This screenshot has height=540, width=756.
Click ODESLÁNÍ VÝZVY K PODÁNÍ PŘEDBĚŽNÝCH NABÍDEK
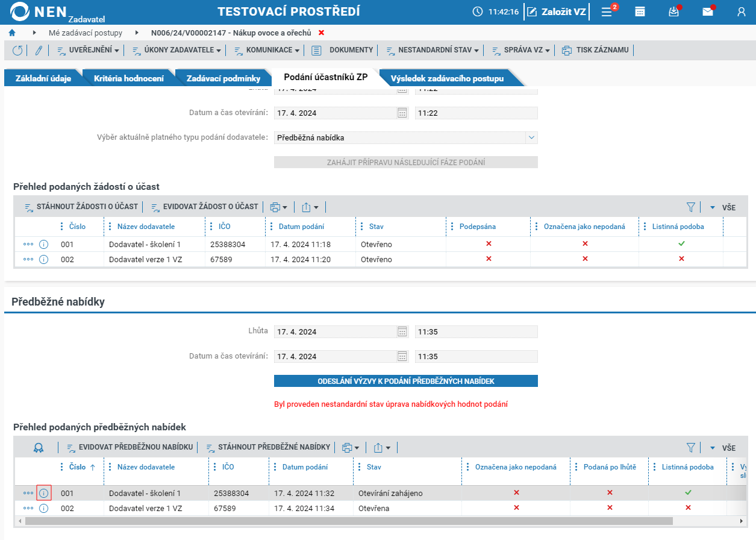pos(405,381)
